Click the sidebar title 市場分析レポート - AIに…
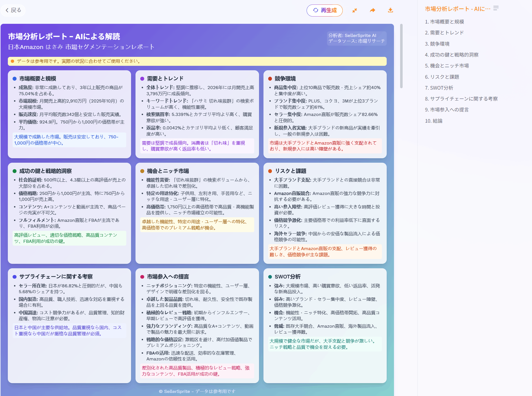 [x=458, y=9]
